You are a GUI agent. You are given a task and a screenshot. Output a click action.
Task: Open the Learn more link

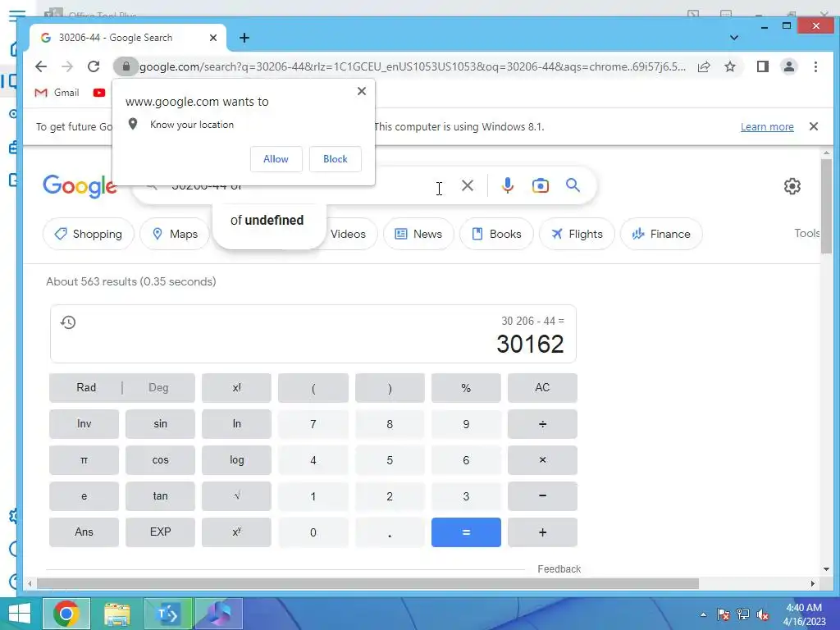[767, 127]
